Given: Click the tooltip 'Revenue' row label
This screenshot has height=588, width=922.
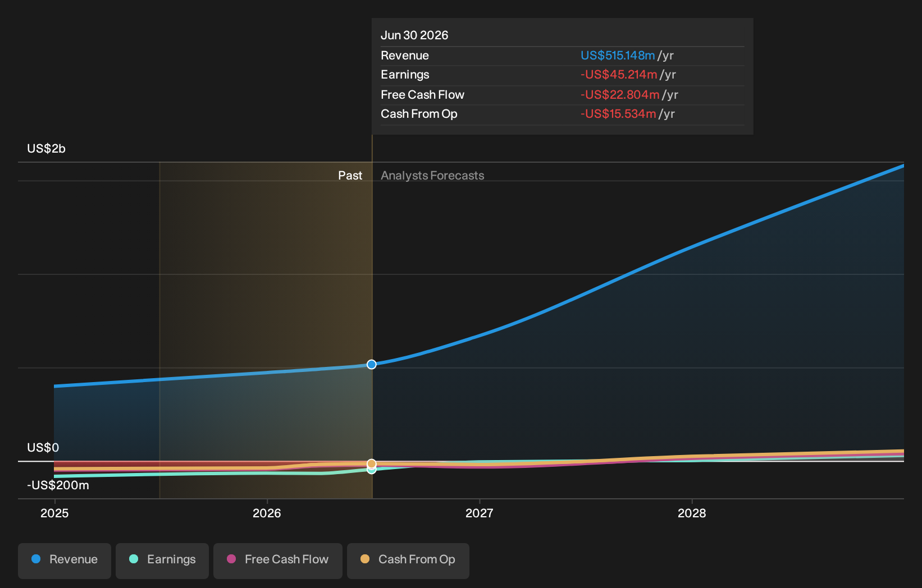Looking at the screenshot, I should click(405, 56).
